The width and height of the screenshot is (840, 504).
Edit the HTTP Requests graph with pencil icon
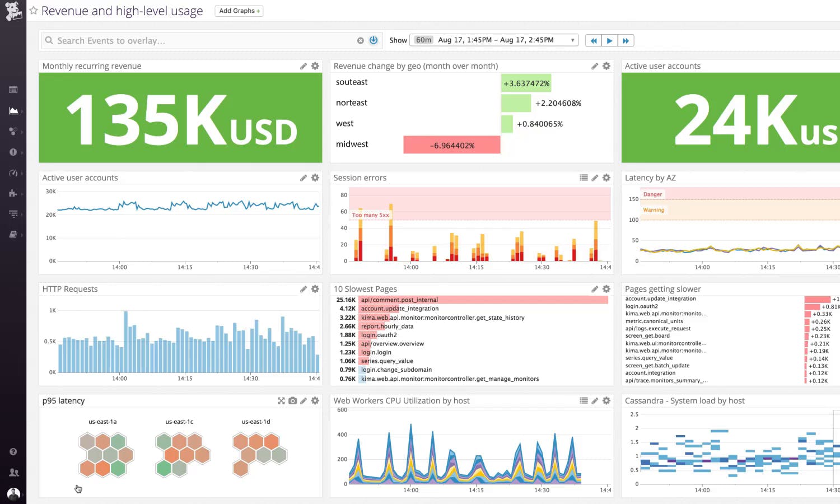pyautogui.click(x=304, y=289)
